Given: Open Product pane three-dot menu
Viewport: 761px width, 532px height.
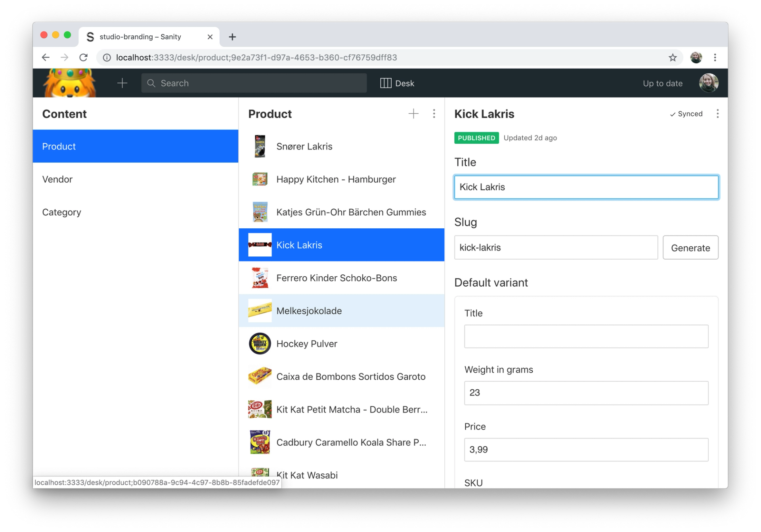Looking at the screenshot, I should click(434, 114).
